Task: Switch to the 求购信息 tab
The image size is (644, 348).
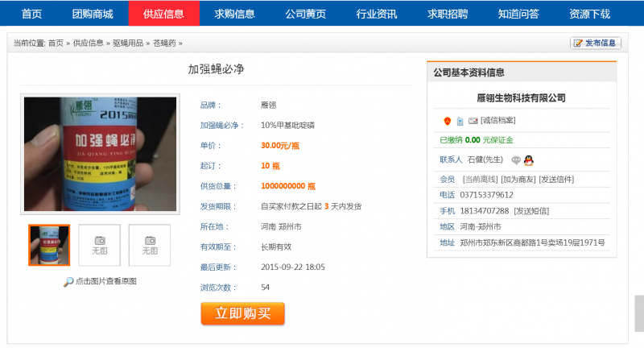Action: (235, 14)
